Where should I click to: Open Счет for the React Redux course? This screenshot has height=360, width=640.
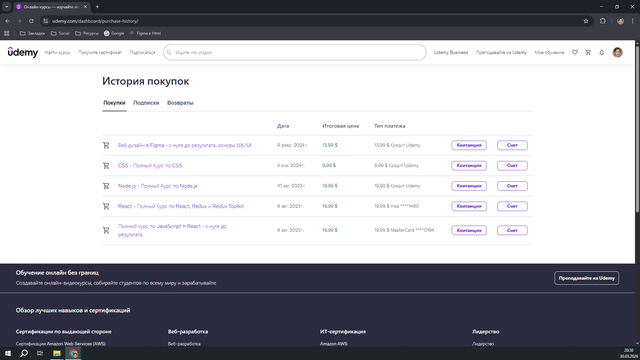click(512, 206)
